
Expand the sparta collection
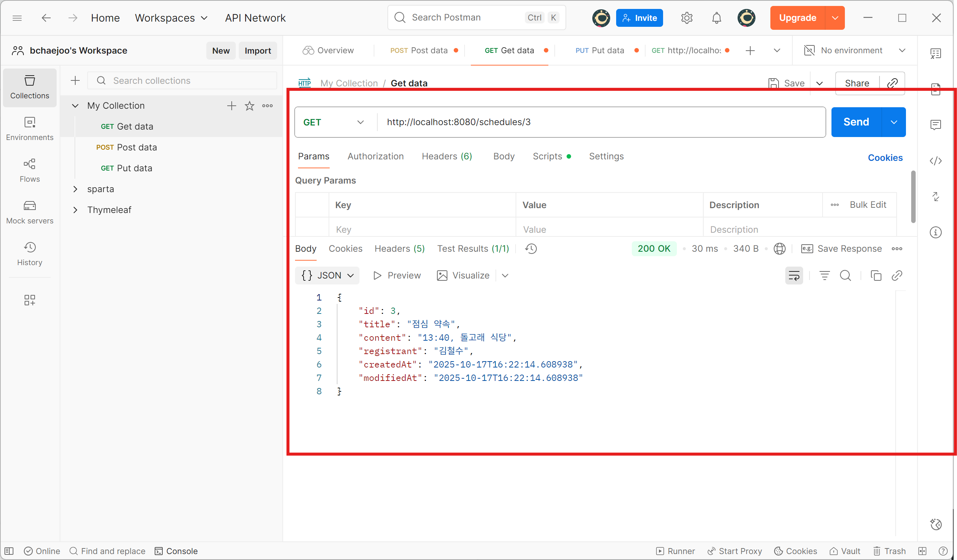pyautogui.click(x=75, y=189)
